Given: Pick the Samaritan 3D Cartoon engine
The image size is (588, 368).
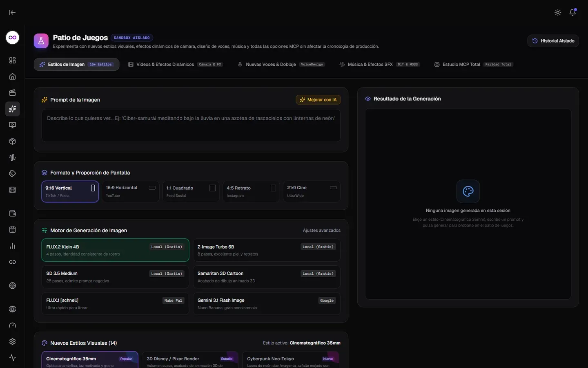Looking at the screenshot, I should pos(267,277).
